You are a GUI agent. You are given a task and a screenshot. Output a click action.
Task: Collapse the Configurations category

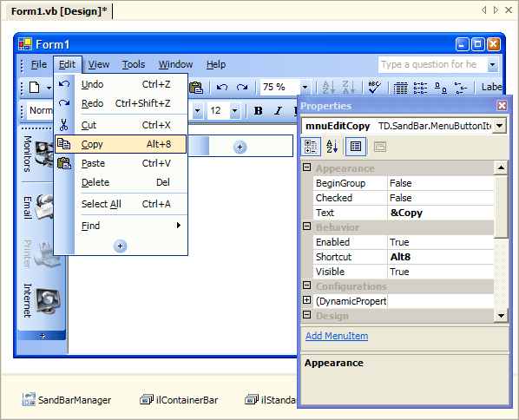click(307, 285)
